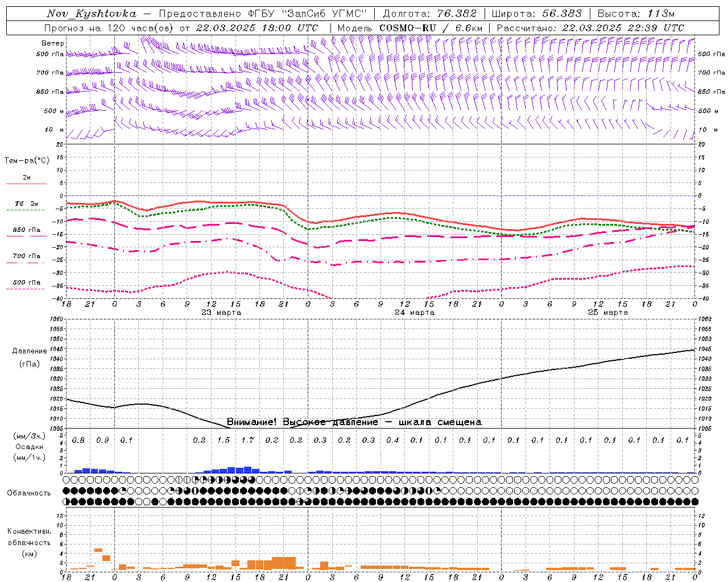This screenshot has width=728, height=582.
Task: Click the station title "Nov_Kyshtovka"
Action: coord(92,14)
